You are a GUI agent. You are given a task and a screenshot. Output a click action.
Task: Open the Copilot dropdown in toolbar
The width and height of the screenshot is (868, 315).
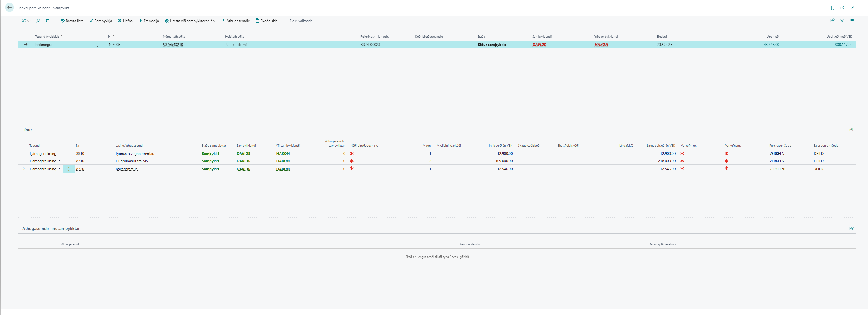point(26,21)
